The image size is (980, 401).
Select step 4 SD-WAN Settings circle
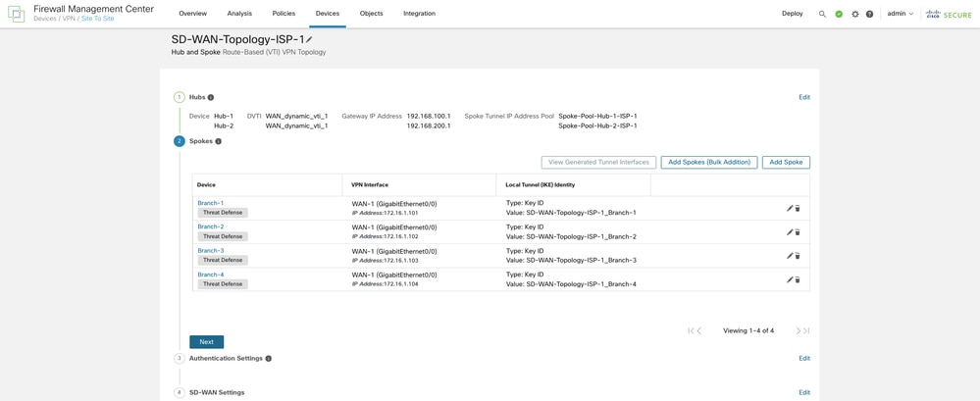pyautogui.click(x=180, y=392)
